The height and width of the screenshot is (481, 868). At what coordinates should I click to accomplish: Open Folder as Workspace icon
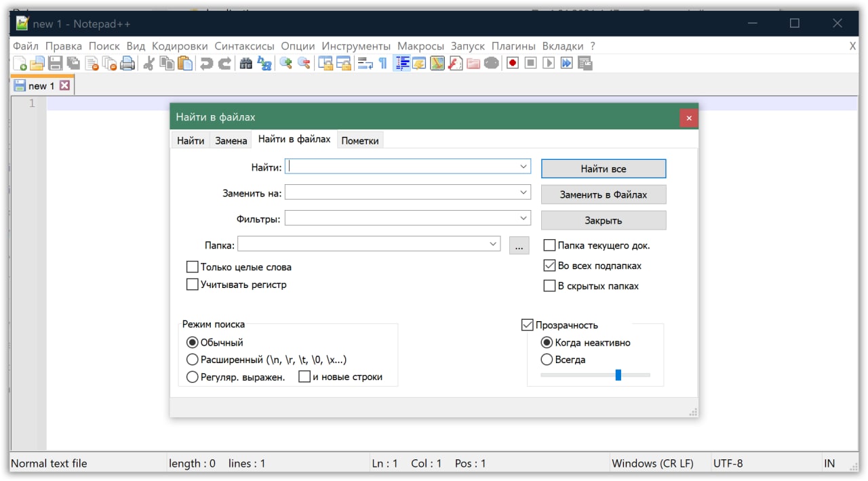pyautogui.click(x=473, y=64)
